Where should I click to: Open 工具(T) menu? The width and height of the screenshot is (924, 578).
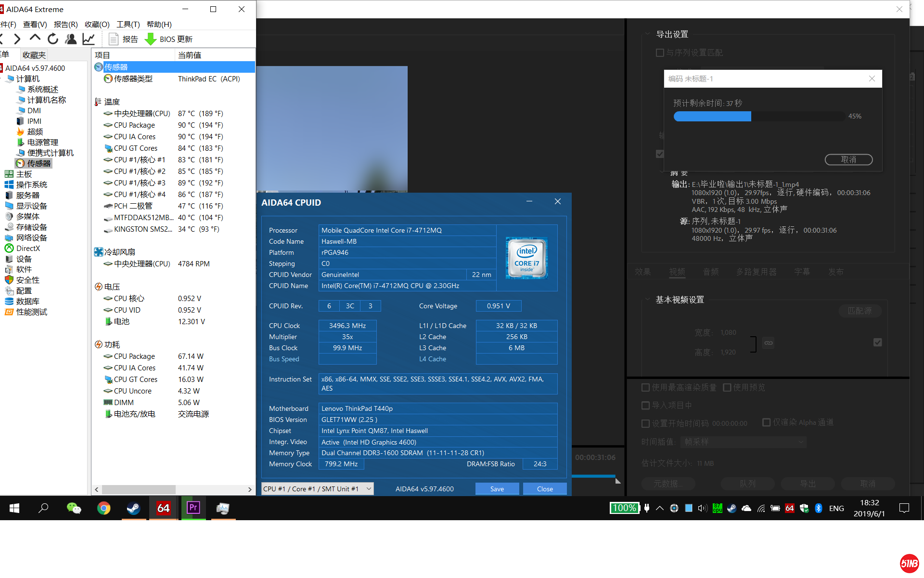pyautogui.click(x=128, y=25)
